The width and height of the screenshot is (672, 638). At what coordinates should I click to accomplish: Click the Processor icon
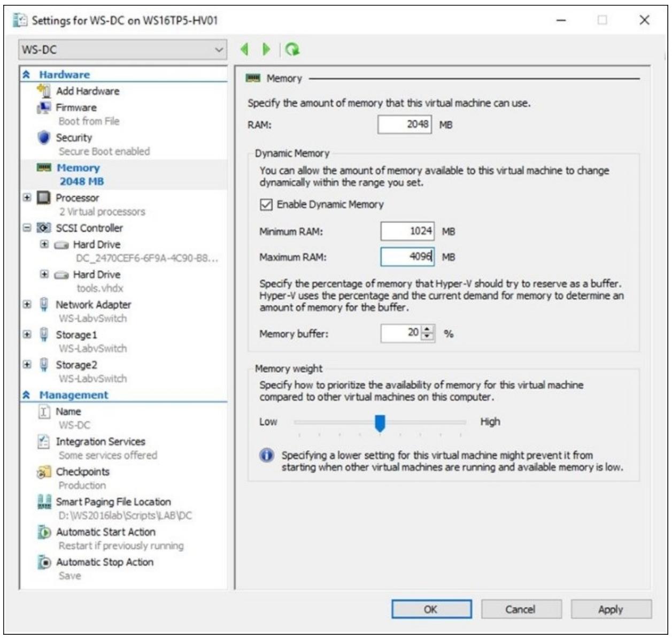point(44,198)
